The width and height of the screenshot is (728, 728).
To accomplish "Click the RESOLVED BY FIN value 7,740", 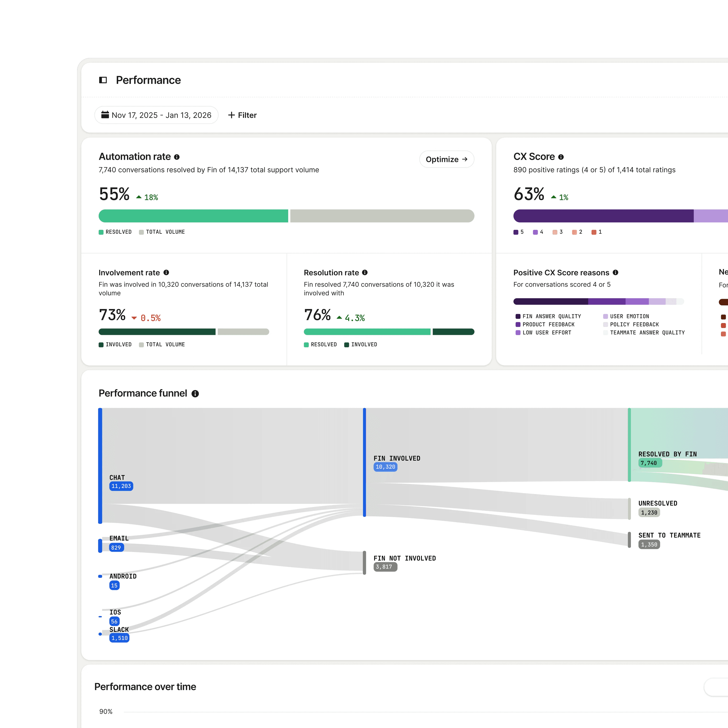I will pyautogui.click(x=650, y=463).
